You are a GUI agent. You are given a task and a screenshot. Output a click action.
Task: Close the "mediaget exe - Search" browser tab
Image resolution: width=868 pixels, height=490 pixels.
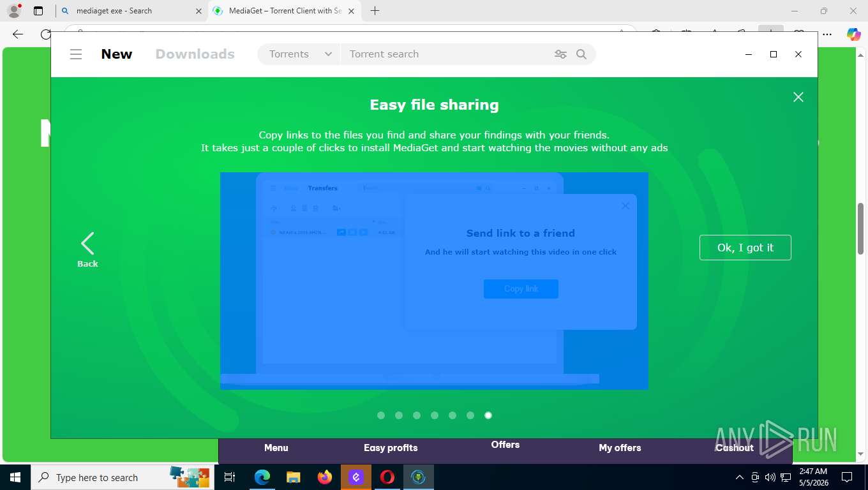pyautogui.click(x=198, y=11)
